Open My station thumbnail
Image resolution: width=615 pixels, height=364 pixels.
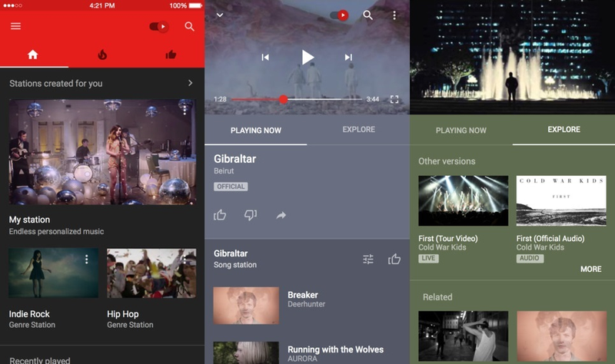(102, 152)
